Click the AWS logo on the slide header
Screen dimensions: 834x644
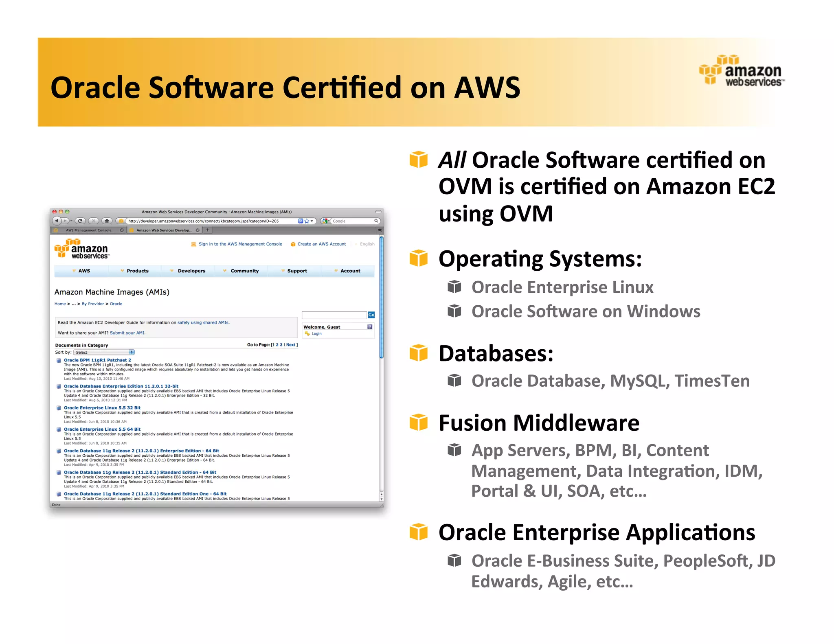tap(741, 70)
